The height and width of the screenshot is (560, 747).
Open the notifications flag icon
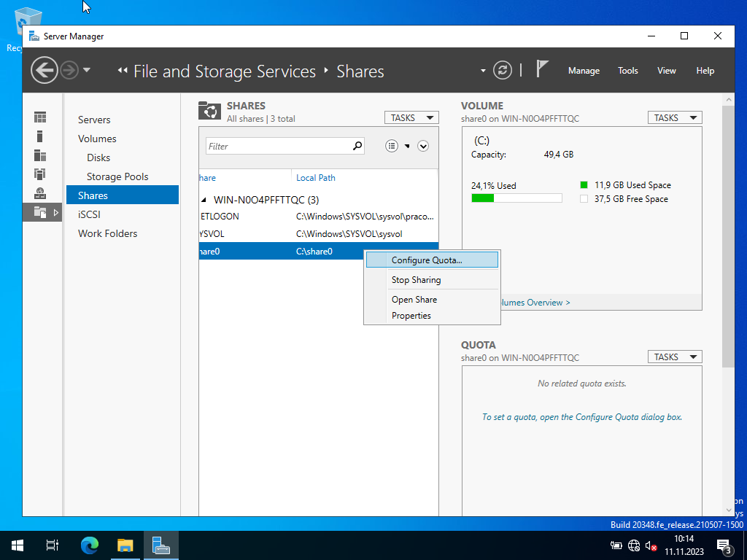[542, 69]
